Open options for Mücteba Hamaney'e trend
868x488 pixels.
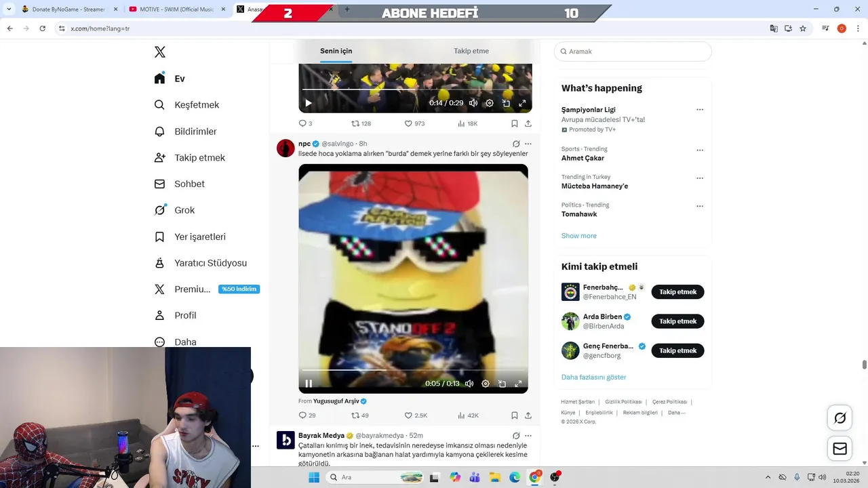point(700,178)
